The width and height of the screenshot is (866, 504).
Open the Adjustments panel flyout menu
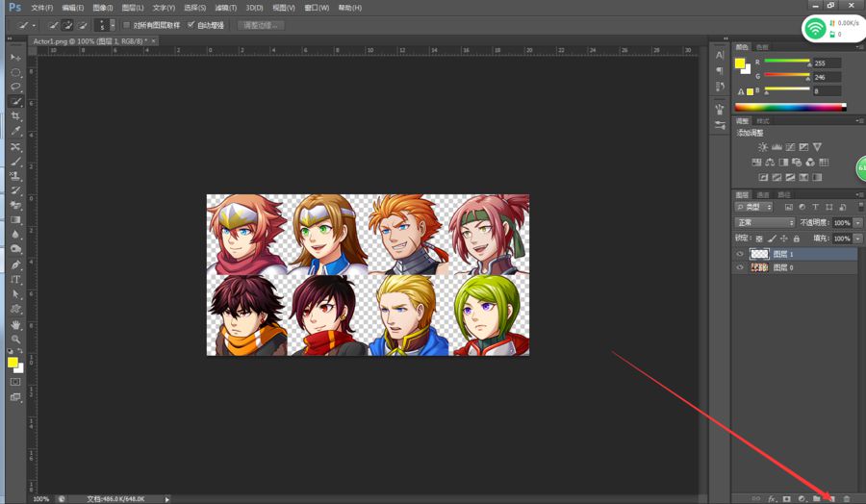click(860, 120)
